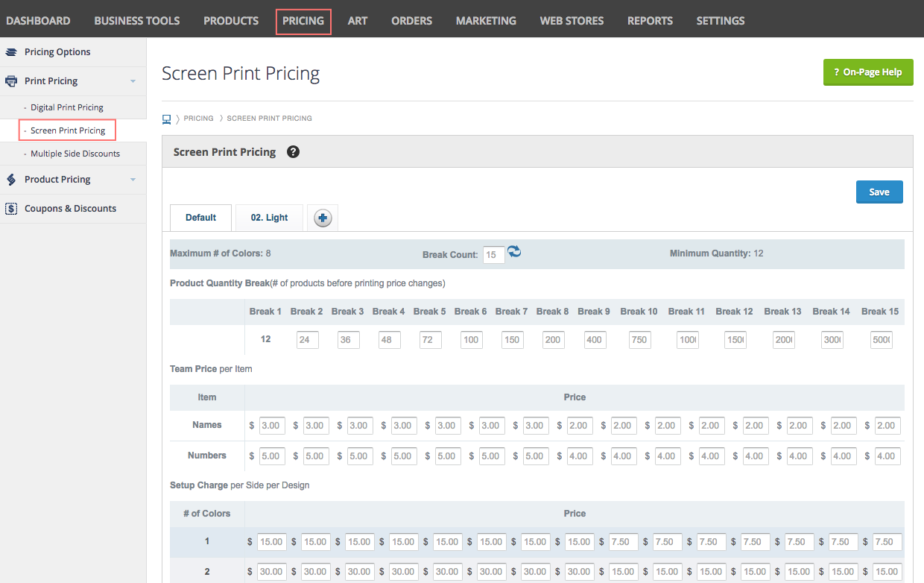This screenshot has width=924, height=583.
Task: Refresh break count with the reload icon
Action: [514, 254]
